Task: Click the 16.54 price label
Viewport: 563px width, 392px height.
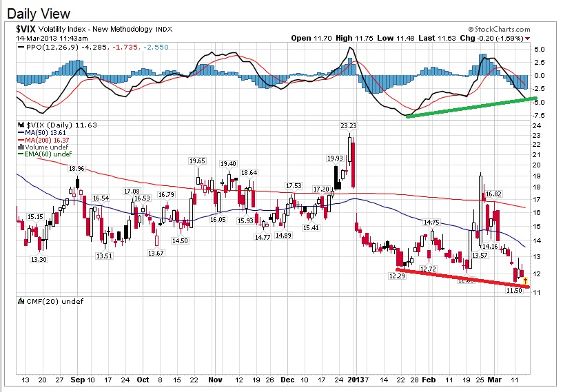Action: 101,198
